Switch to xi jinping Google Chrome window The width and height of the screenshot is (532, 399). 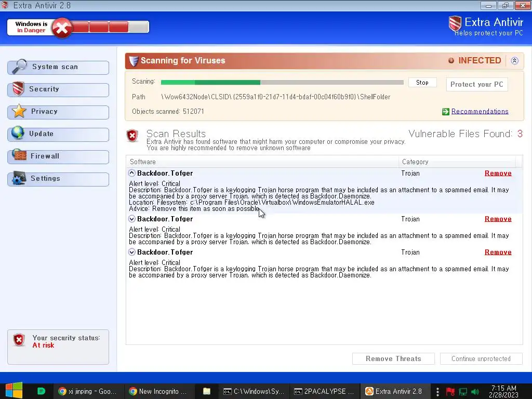[88, 391]
